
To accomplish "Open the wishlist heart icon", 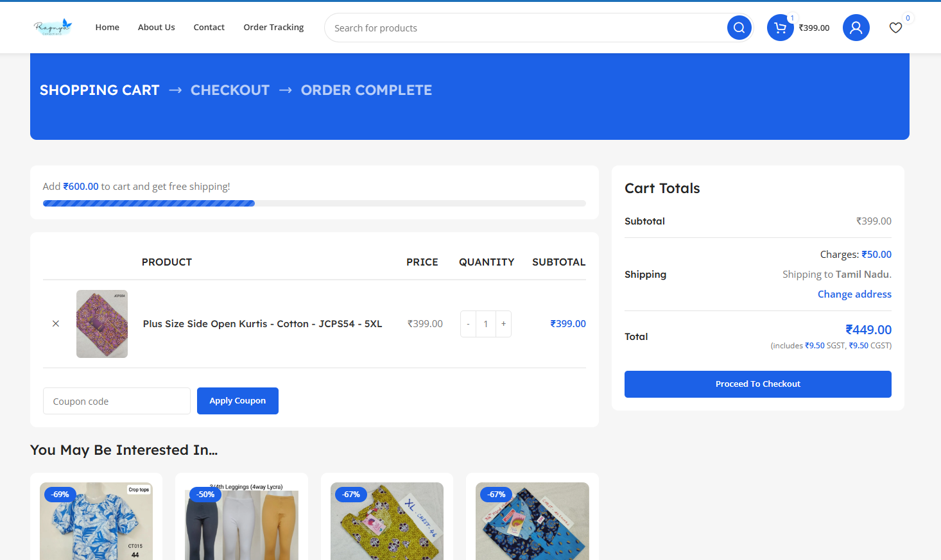I will pos(895,28).
